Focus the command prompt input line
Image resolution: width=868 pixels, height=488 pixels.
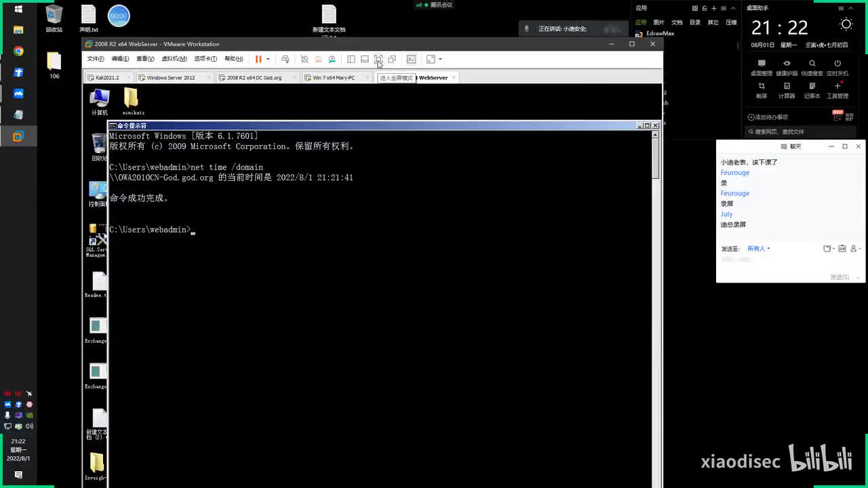coord(193,230)
